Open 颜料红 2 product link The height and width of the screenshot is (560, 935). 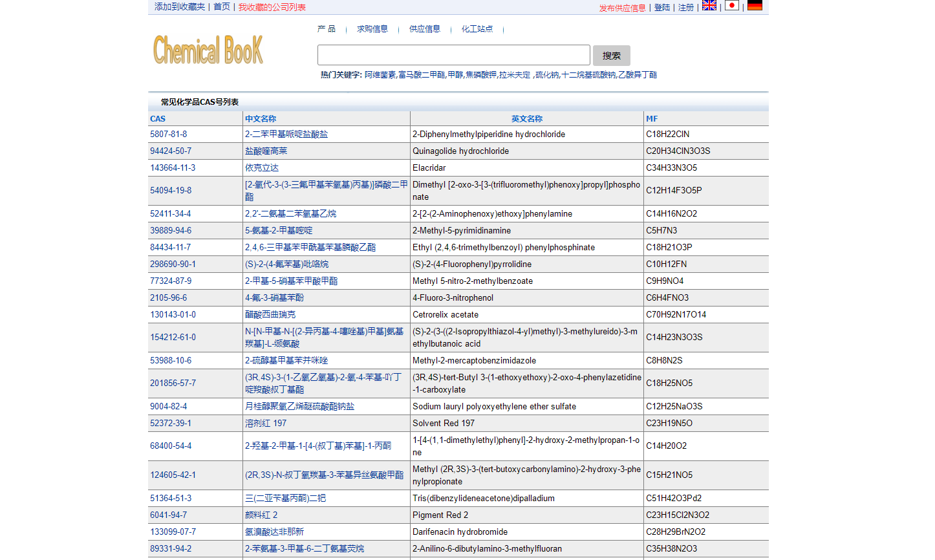click(x=261, y=515)
